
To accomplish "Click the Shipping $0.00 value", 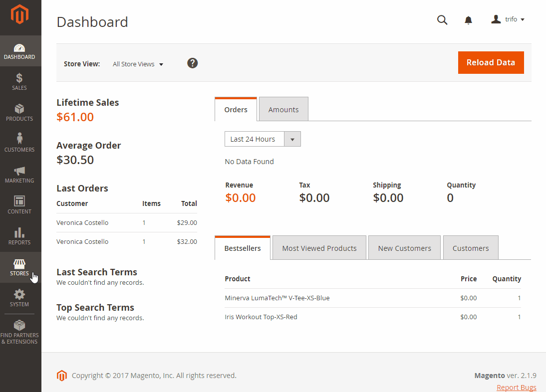I will click(x=388, y=198).
